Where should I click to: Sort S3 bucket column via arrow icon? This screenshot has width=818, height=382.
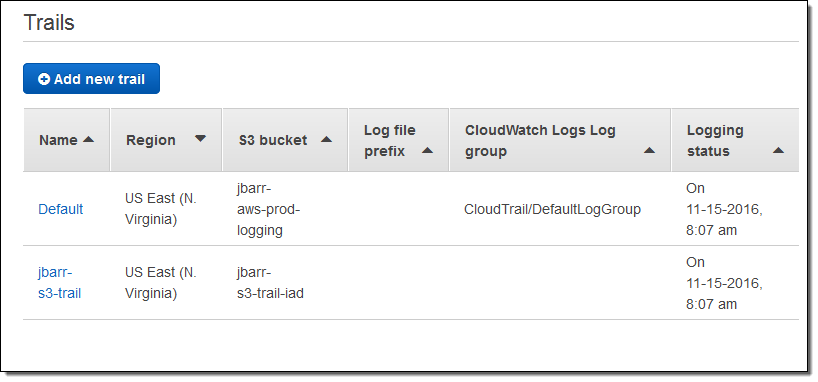[327, 139]
